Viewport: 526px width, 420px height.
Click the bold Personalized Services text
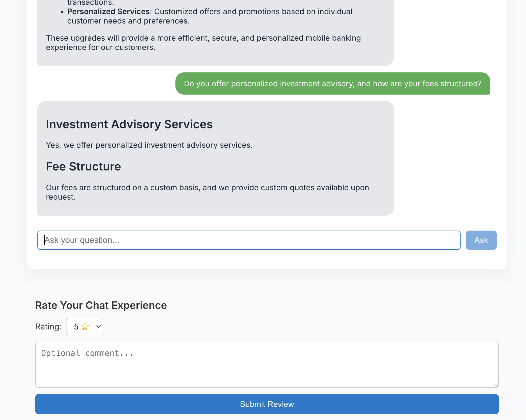click(108, 12)
